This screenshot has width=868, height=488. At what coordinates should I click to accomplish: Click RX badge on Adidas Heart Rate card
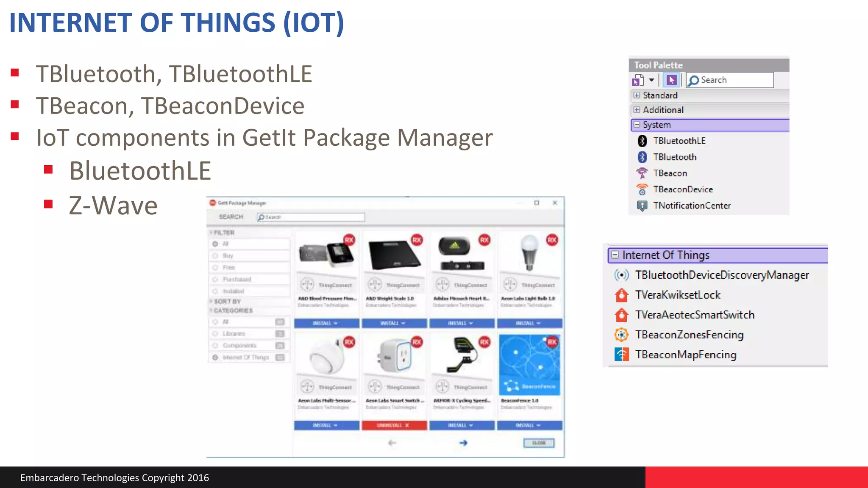(484, 240)
